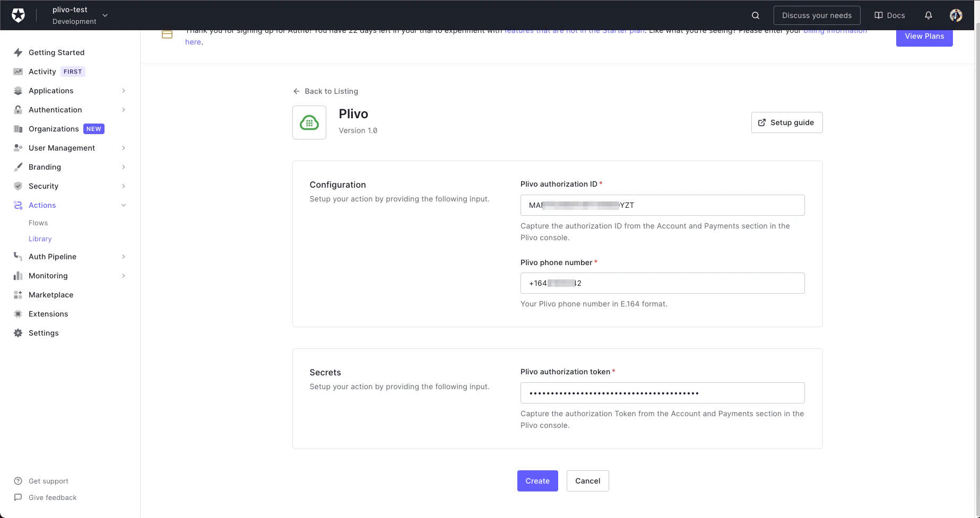Expand the Authentication menu chevron
980x518 pixels.
pyautogui.click(x=124, y=110)
